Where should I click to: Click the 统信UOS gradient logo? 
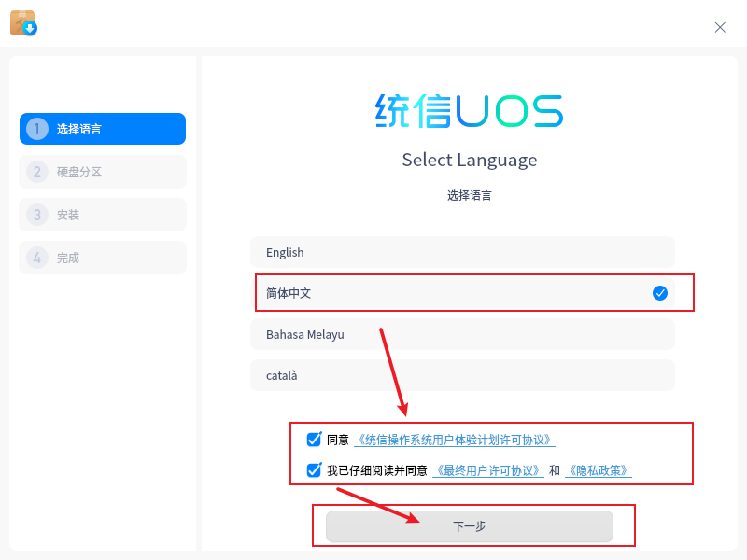(470, 109)
